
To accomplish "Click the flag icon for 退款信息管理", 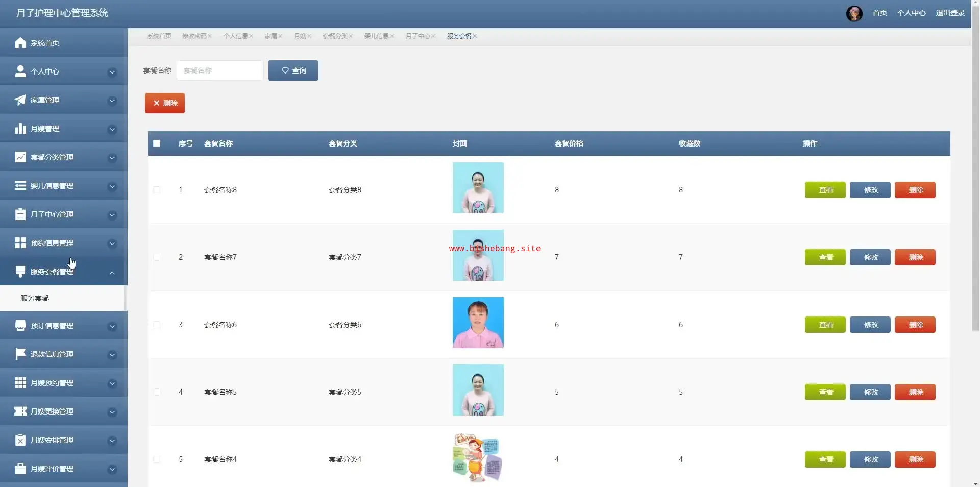I will click(x=20, y=354).
